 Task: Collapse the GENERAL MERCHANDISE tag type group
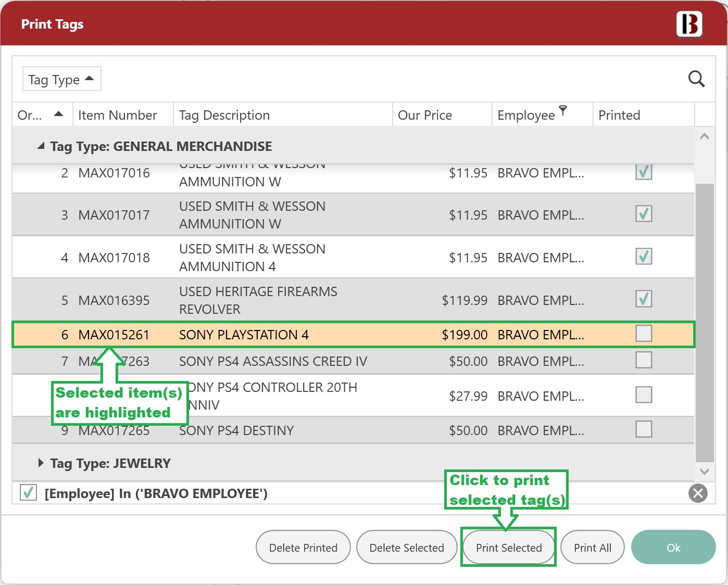41,146
